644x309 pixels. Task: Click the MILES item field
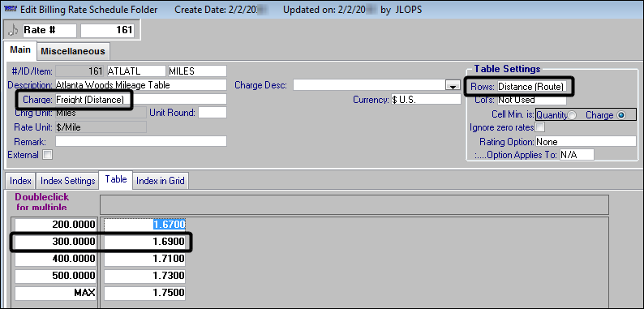tap(197, 71)
